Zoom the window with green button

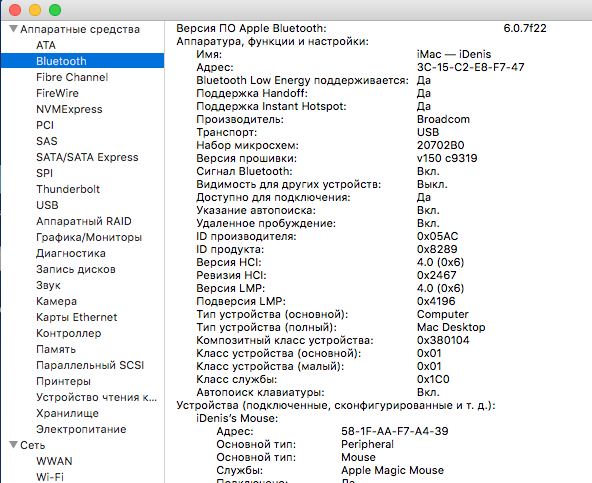click(55, 10)
